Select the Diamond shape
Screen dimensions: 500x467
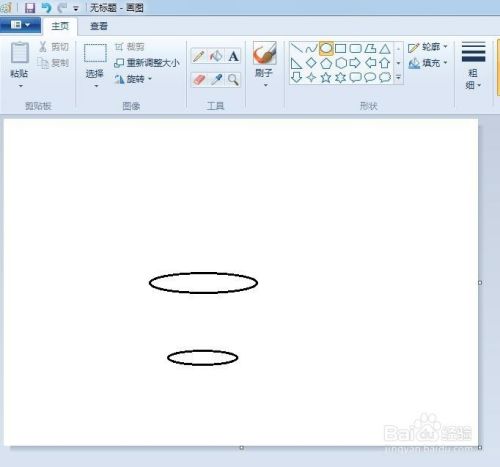coord(311,63)
